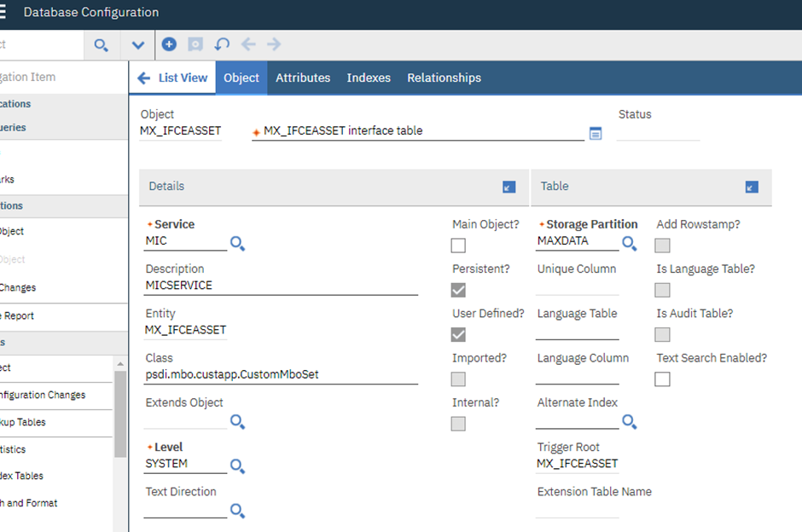Open the Level field lookup magnifier
Screen dimensions: 802x532
pos(237,466)
